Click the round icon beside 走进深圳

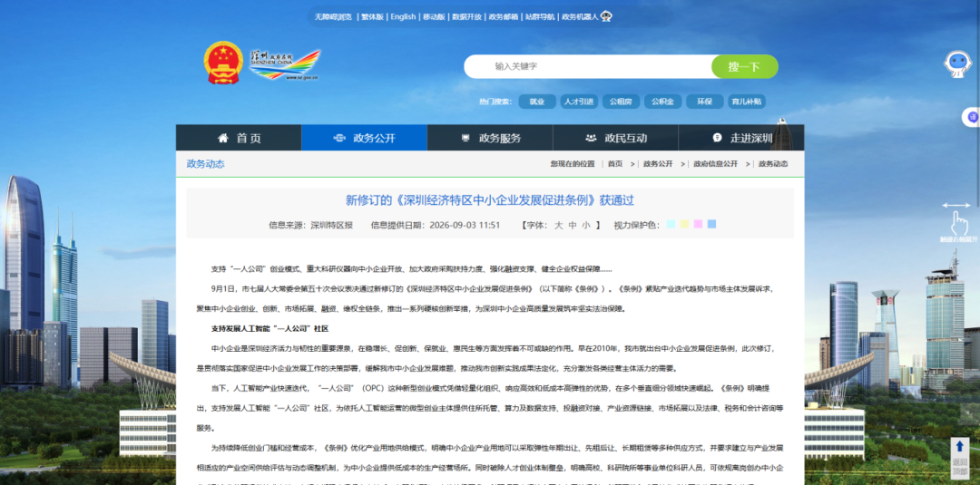pos(718,138)
